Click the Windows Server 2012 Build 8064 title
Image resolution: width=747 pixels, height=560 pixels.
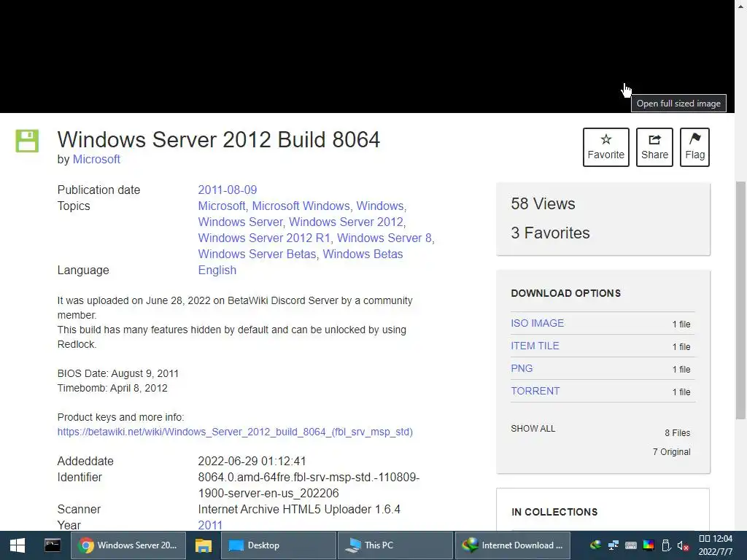coord(219,139)
